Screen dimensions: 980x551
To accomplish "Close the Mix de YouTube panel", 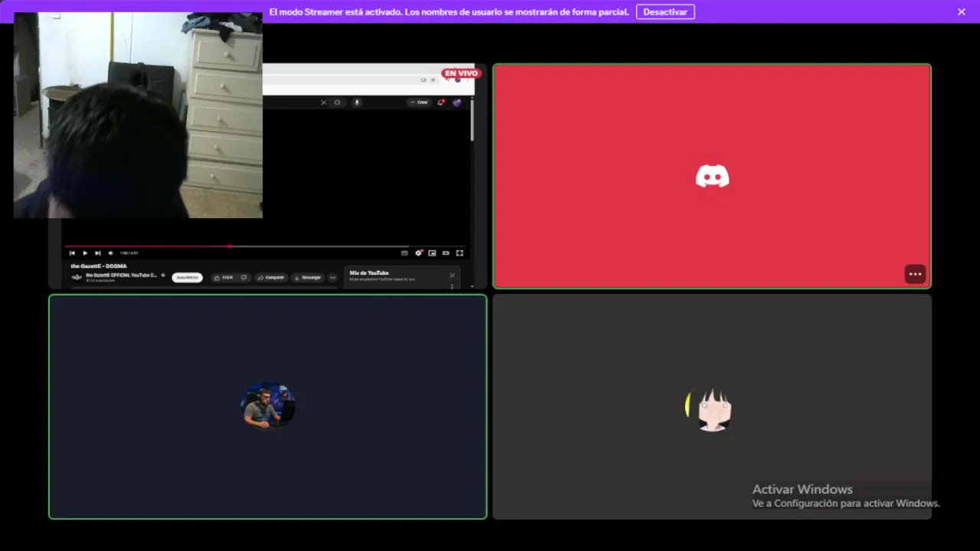I will pyautogui.click(x=452, y=275).
